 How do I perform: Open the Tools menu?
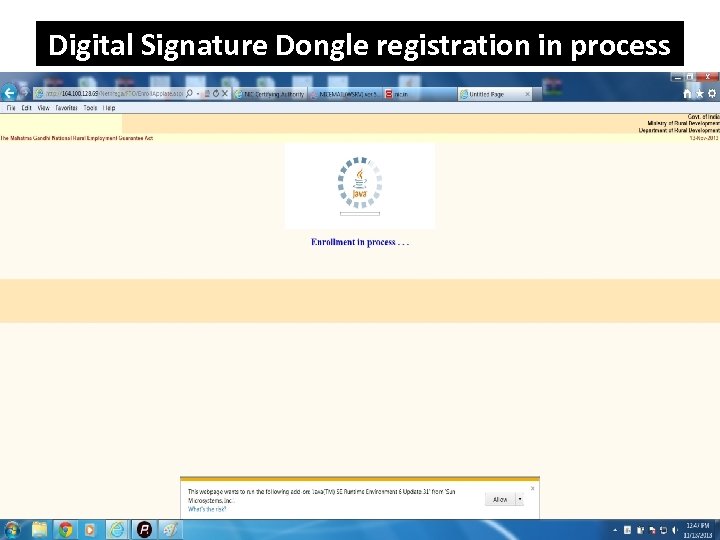90,108
